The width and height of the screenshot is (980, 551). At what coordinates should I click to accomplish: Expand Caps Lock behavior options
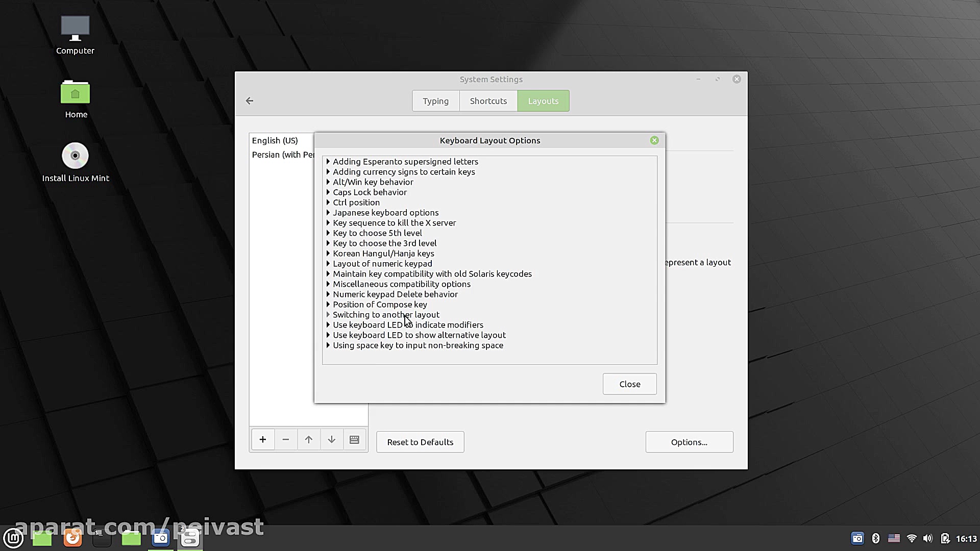tap(328, 192)
